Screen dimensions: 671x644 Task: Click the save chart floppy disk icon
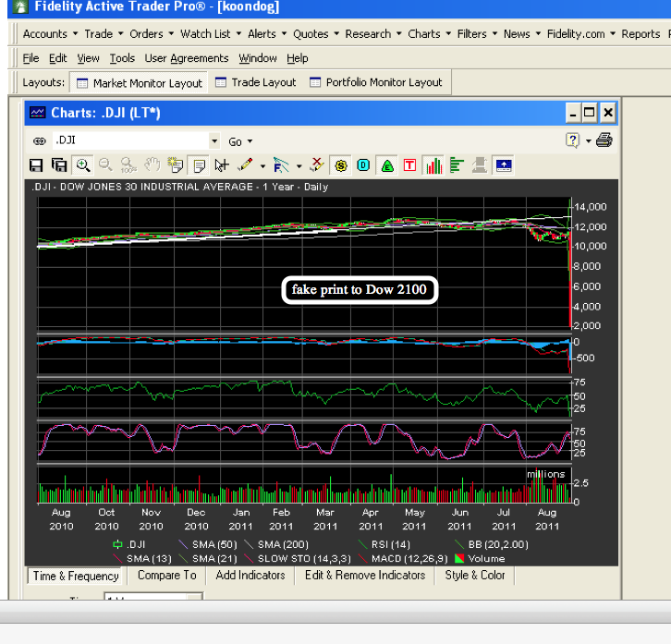[x=36, y=165]
